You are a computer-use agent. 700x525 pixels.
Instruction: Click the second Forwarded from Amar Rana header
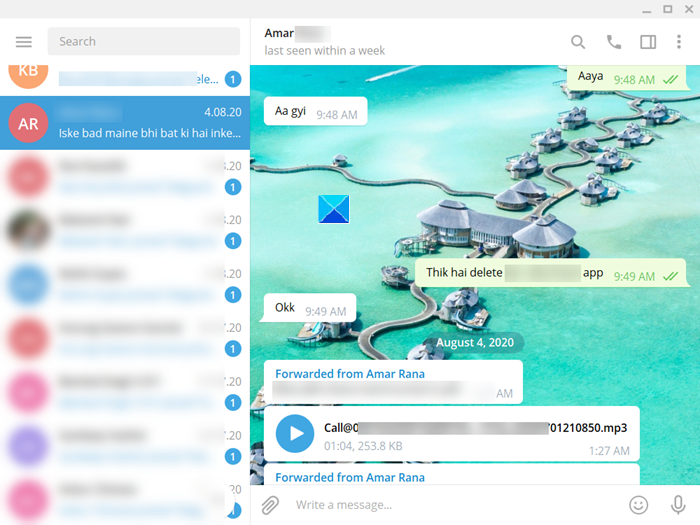point(350,477)
